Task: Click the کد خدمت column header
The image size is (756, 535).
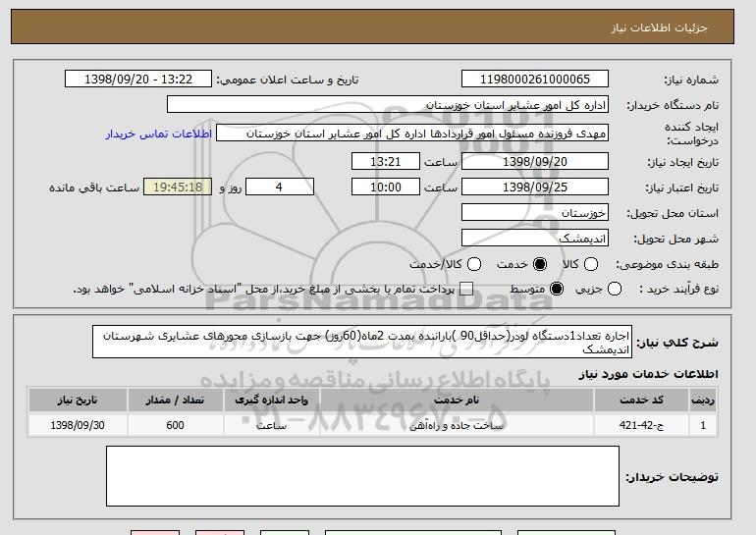Action: pyautogui.click(x=642, y=401)
